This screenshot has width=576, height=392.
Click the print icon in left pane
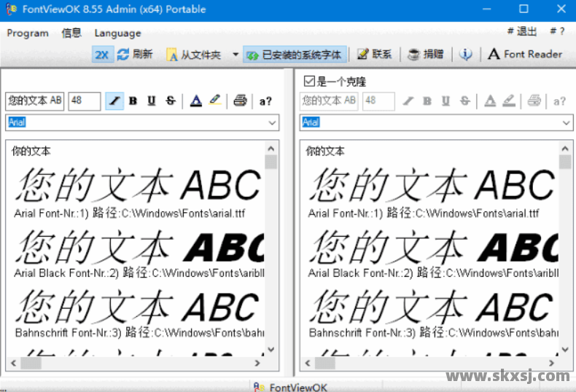(x=241, y=101)
